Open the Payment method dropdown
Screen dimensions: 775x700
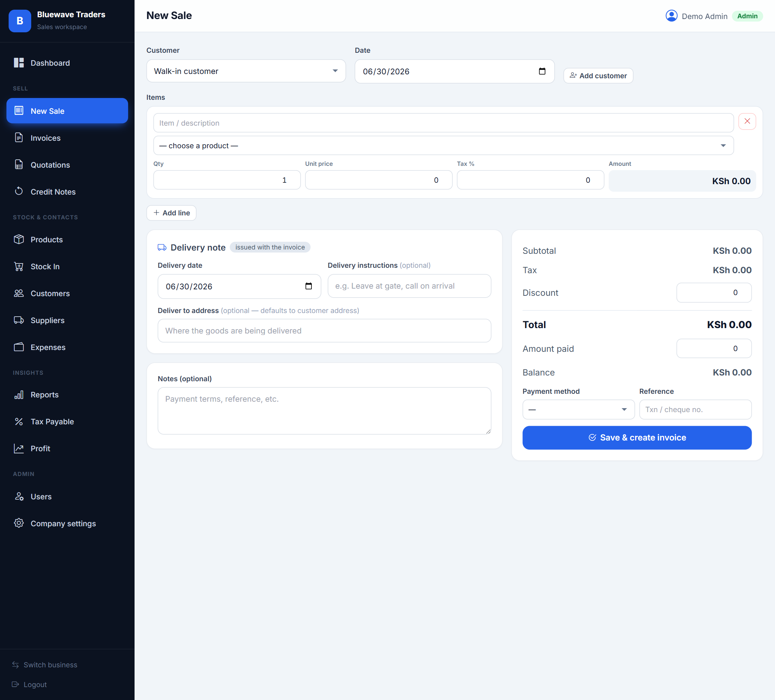click(578, 409)
